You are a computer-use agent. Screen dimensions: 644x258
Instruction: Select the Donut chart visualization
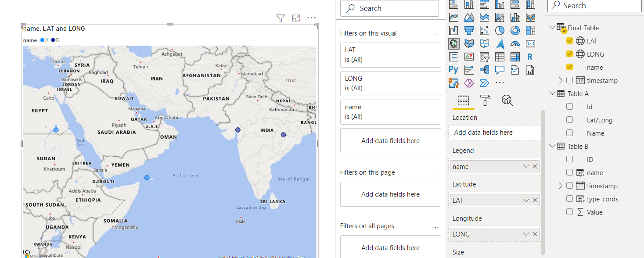click(515, 31)
